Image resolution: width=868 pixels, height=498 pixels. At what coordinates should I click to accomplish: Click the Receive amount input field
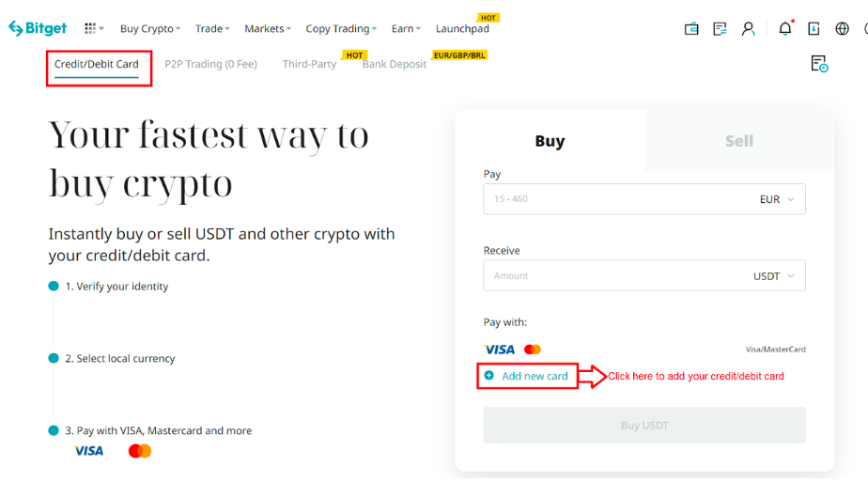tap(611, 276)
